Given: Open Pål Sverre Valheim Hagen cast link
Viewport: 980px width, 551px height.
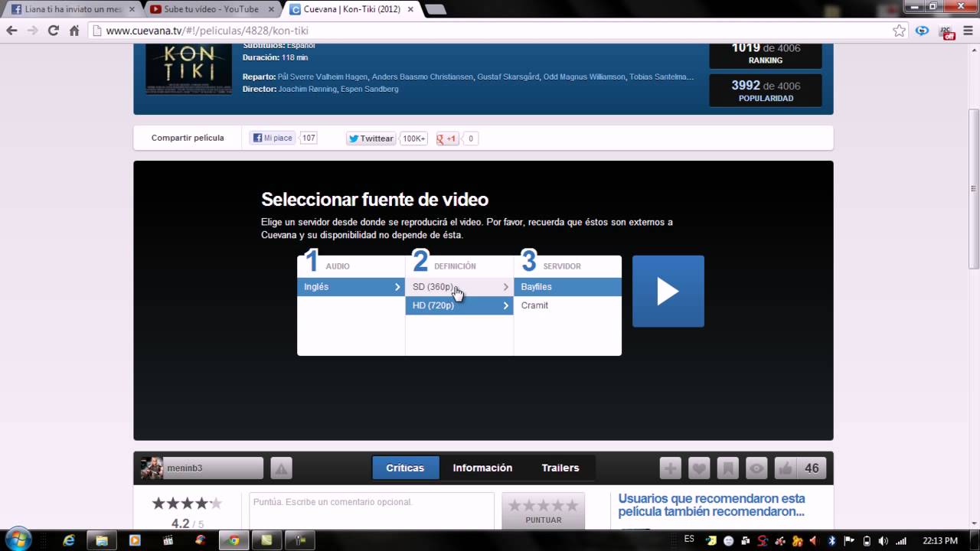Looking at the screenshot, I should [323, 77].
